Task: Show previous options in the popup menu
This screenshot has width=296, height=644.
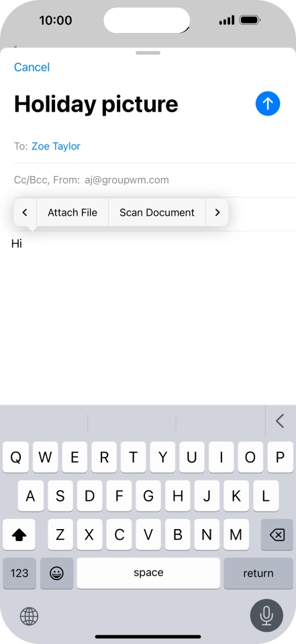Action: click(x=25, y=212)
